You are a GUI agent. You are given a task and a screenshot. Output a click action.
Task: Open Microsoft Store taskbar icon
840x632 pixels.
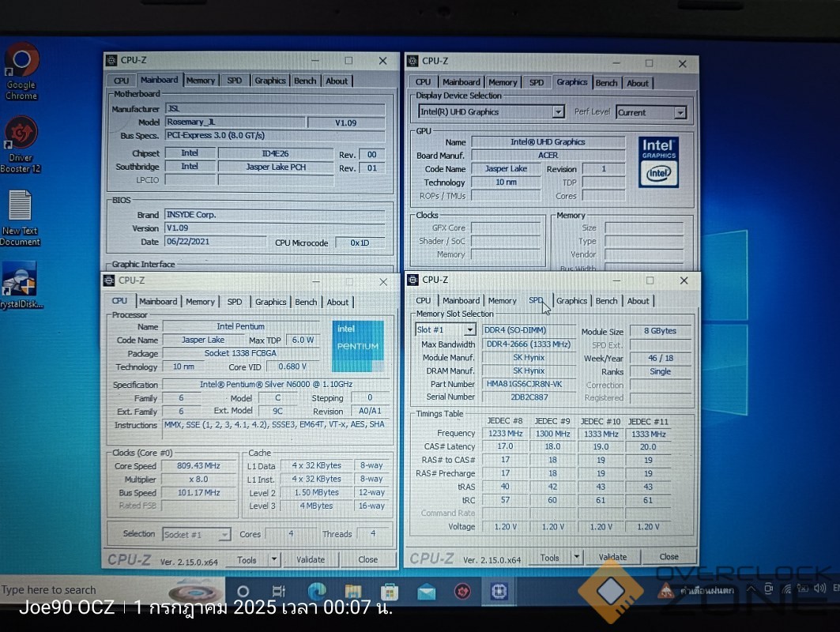[x=390, y=592]
